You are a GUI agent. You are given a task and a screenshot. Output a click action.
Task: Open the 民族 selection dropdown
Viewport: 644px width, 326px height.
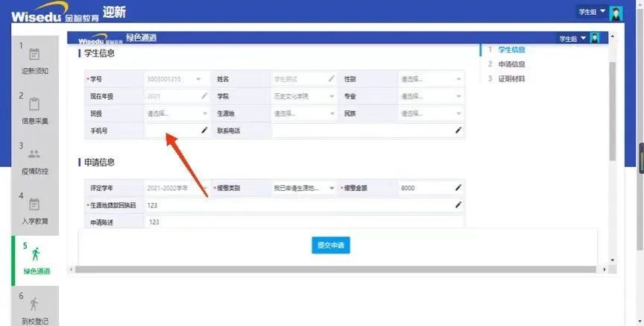pos(458,113)
